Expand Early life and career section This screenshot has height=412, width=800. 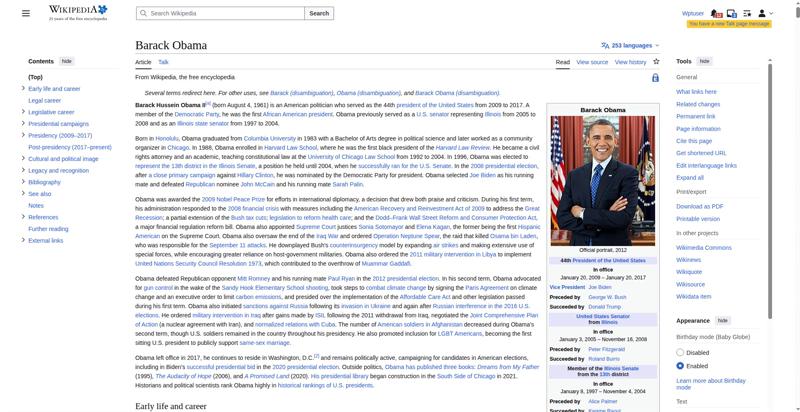click(23, 89)
